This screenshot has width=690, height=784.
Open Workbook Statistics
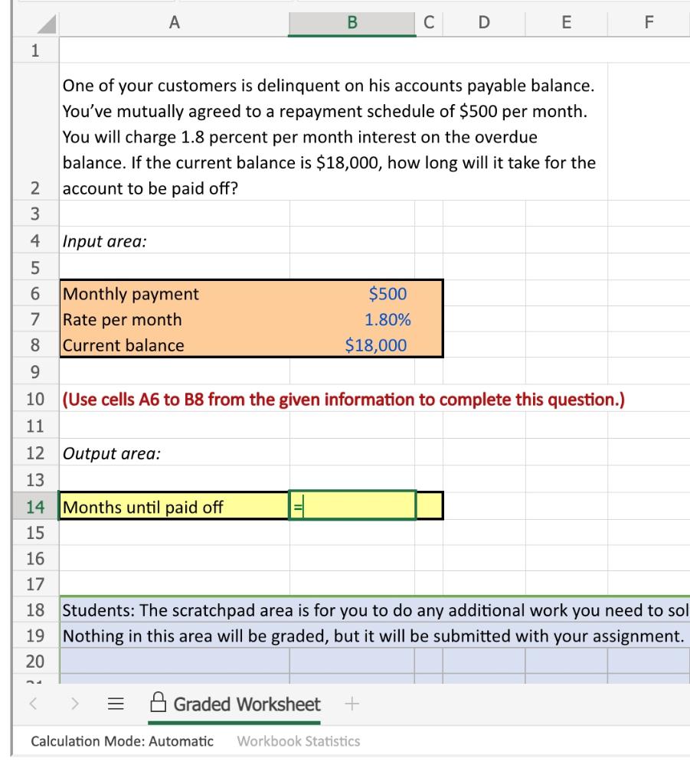coord(299,741)
